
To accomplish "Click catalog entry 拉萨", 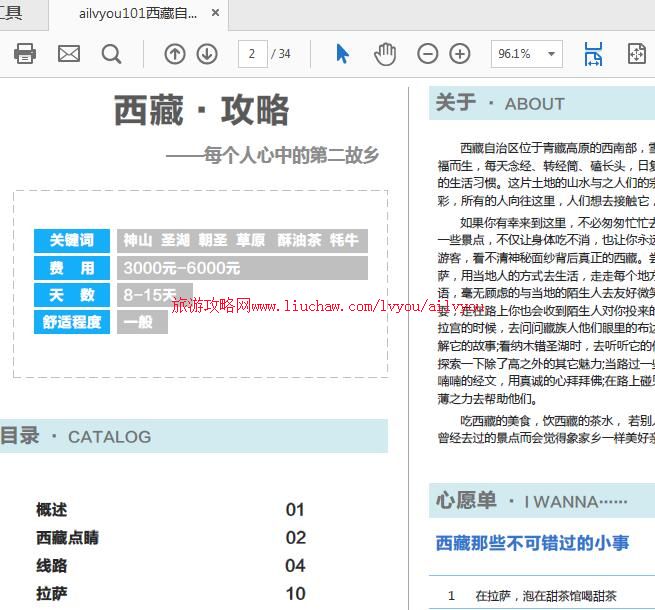I will click(52, 594).
